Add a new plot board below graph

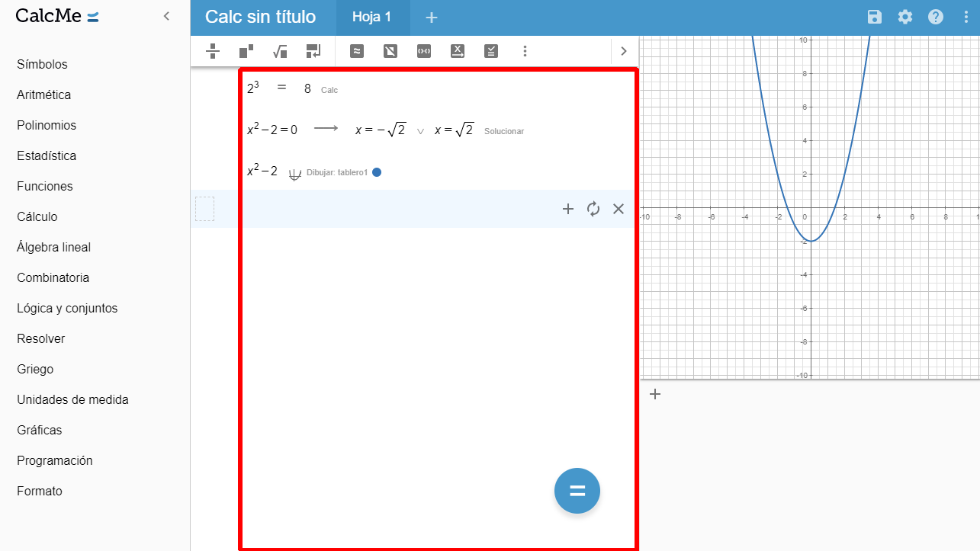(655, 394)
